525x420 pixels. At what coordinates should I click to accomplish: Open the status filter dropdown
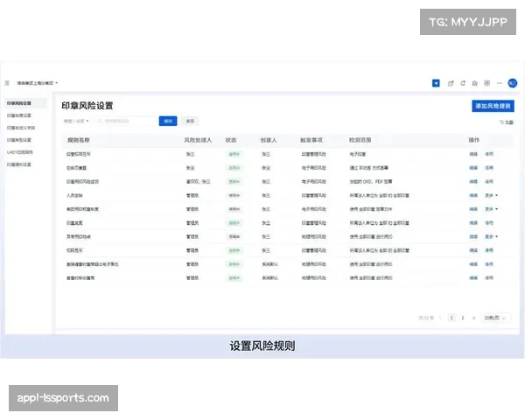coord(75,121)
